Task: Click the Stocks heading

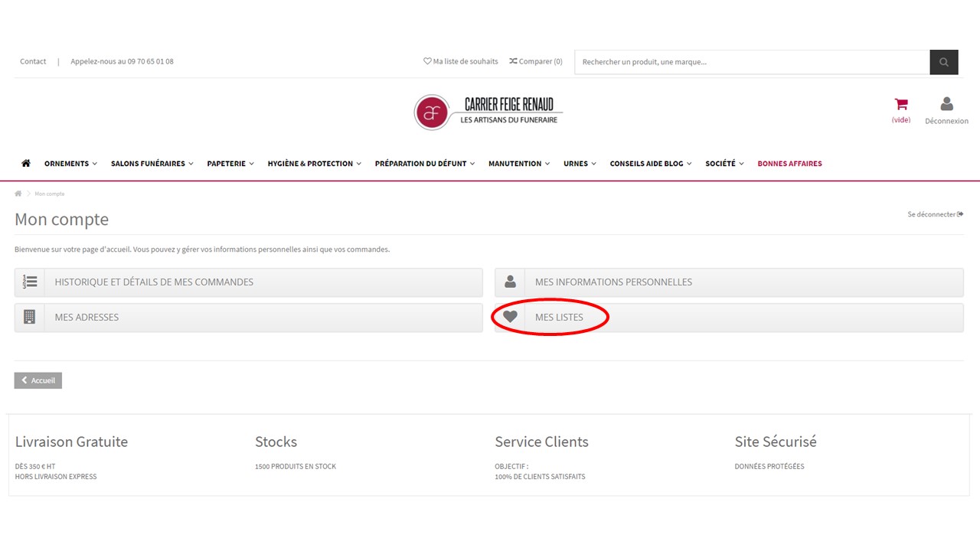Action: (276, 442)
